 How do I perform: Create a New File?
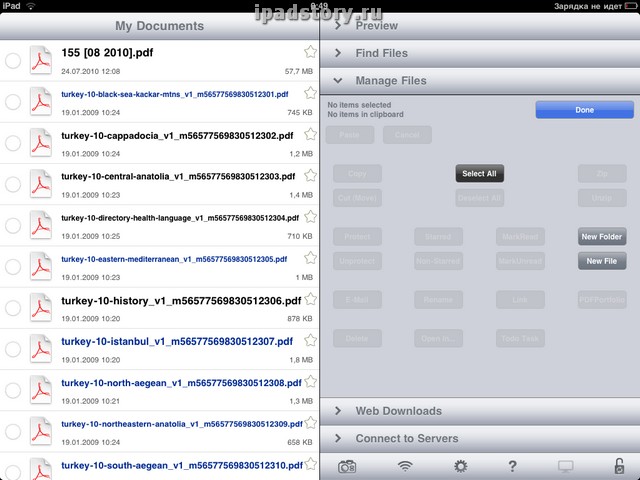point(602,261)
